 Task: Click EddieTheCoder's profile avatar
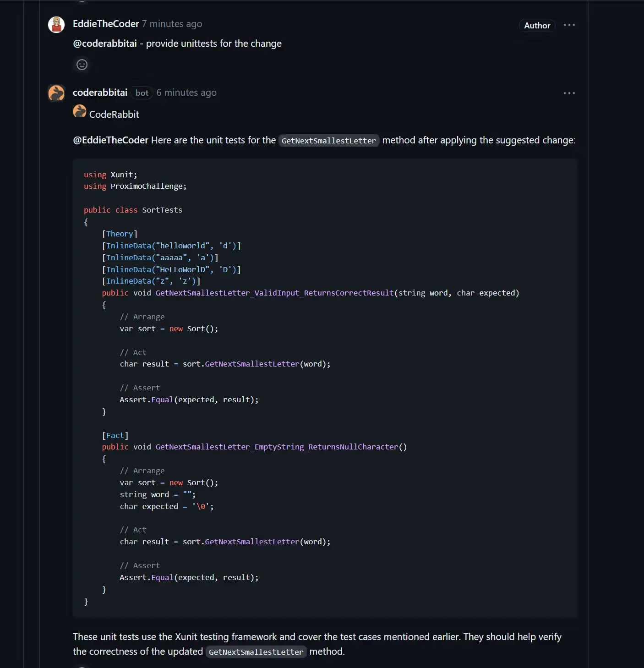pyautogui.click(x=56, y=25)
